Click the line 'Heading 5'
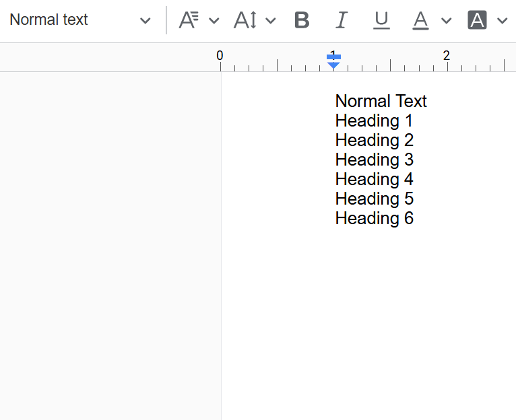This screenshot has width=516, height=420. coord(375,199)
